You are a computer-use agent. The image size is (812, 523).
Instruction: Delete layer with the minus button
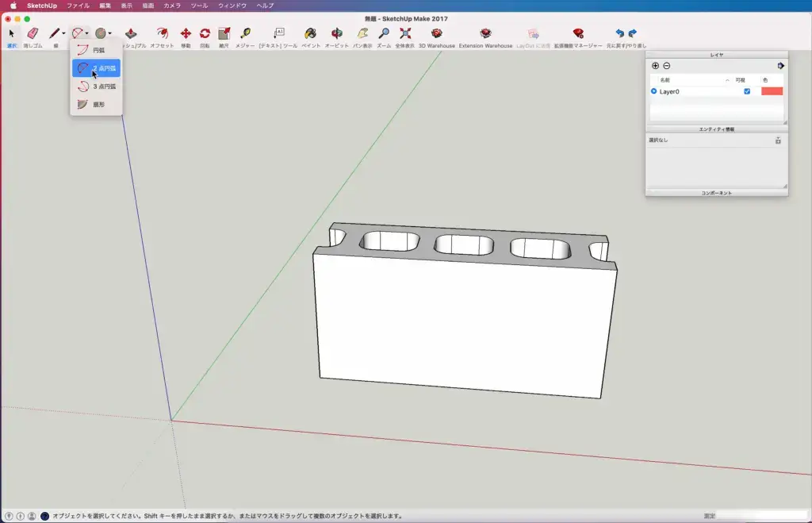click(x=666, y=66)
